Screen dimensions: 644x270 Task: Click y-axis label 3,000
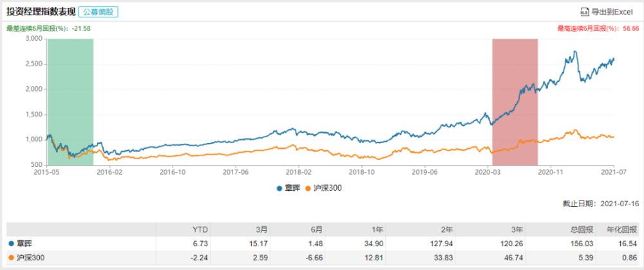[x=35, y=39]
